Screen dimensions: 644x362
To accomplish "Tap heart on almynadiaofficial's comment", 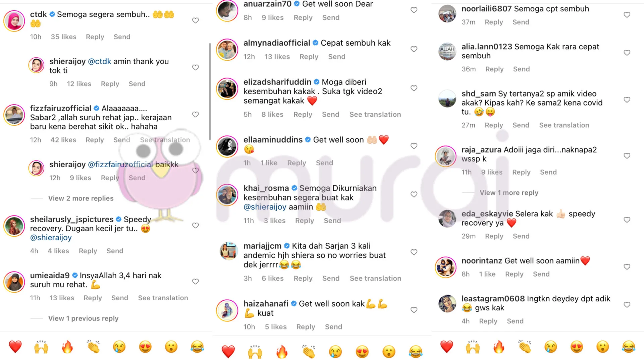I will pyautogui.click(x=414, y=49).
